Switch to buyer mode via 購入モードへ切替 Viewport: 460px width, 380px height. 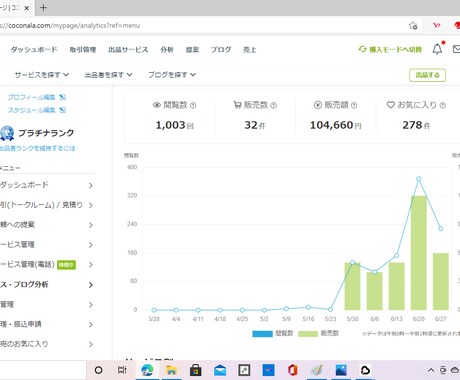390,49
